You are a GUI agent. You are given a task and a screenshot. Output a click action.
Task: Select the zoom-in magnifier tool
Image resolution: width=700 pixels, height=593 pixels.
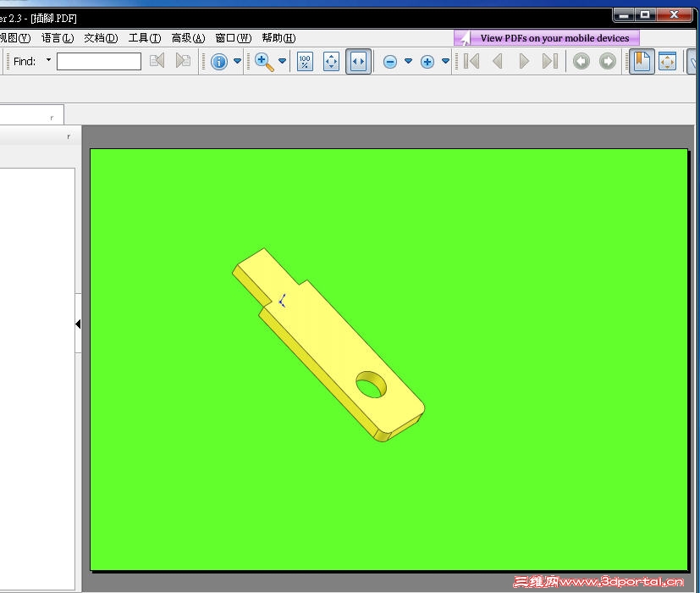264,62
